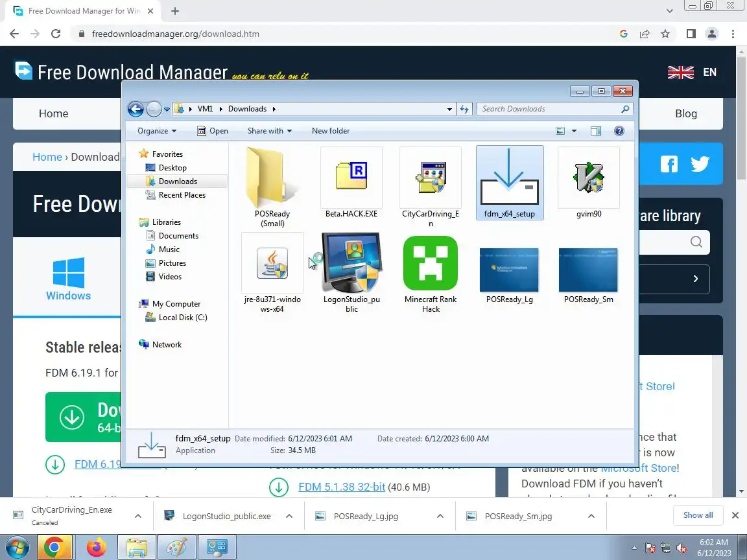Click the Chrome share page icon
This screenshot has width=747, height=560.
point(645,34)
